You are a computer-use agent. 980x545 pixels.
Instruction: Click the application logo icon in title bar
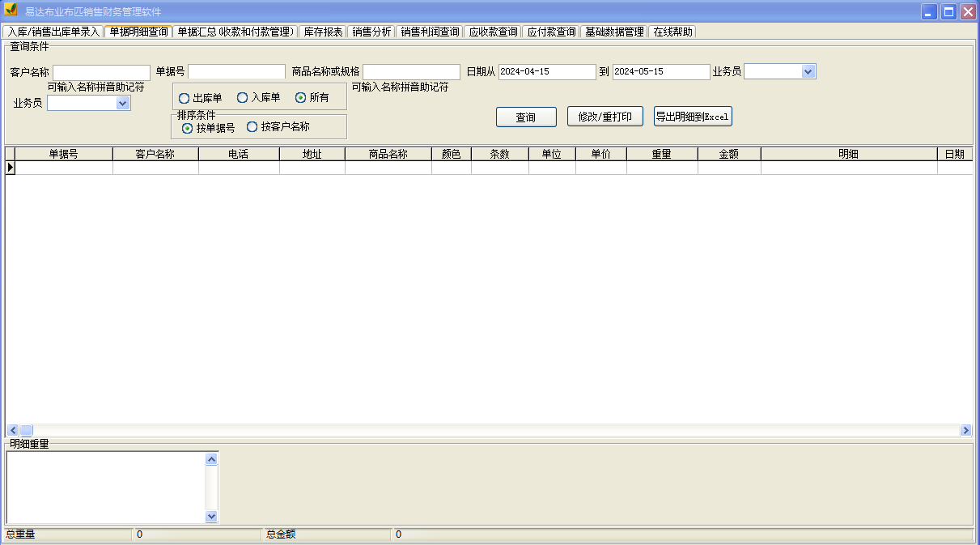(11, 11)
